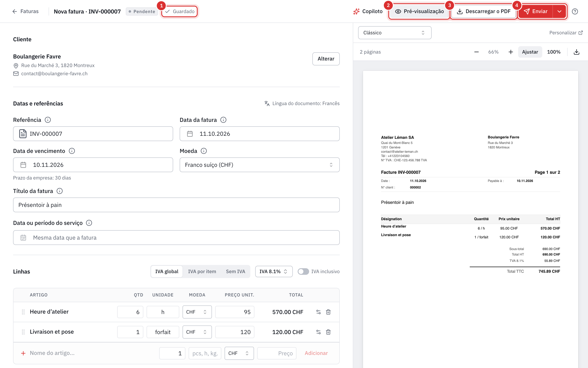Show info for Referência field
Screen dimensions: 588x368
click(x=48, y=120)
